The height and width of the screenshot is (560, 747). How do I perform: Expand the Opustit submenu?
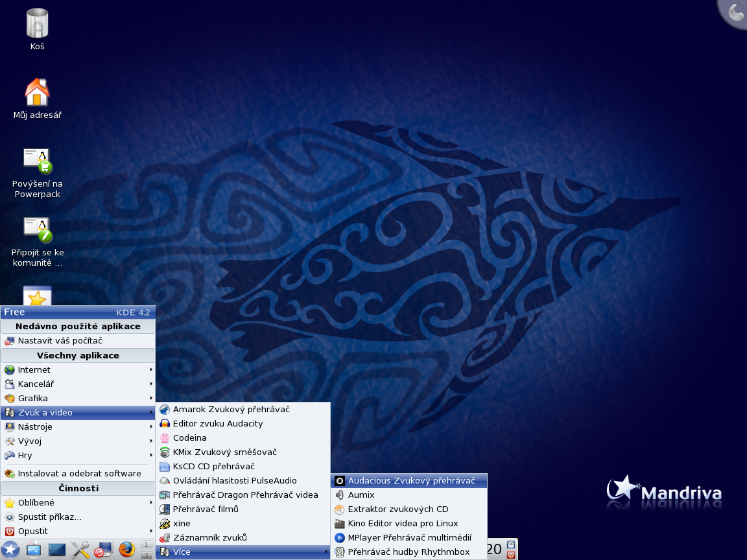[78, 531]
